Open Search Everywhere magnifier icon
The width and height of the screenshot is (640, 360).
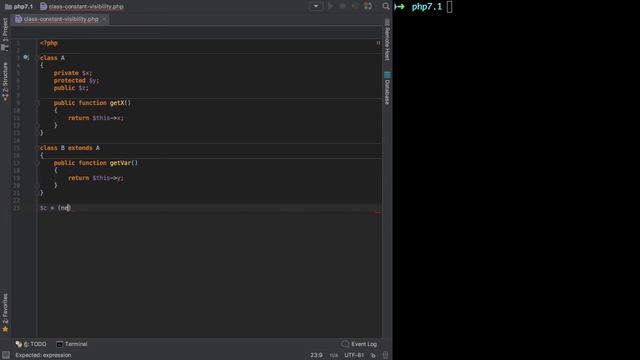(386, 6)
